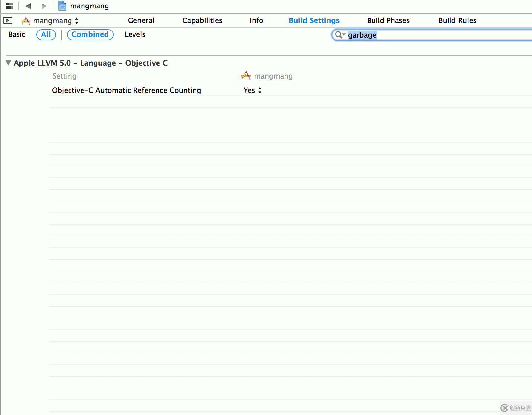
Task: Open the Build Rules tab
Action: click(x=457, y=20)
